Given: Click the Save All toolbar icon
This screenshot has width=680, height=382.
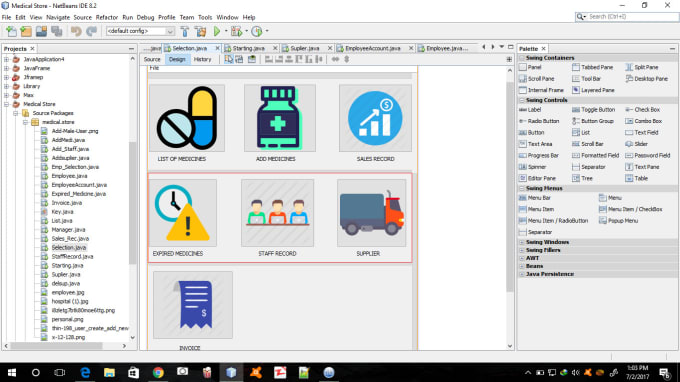Looking at the screenshot, I should pyautogui.click(x=57, y=31).
